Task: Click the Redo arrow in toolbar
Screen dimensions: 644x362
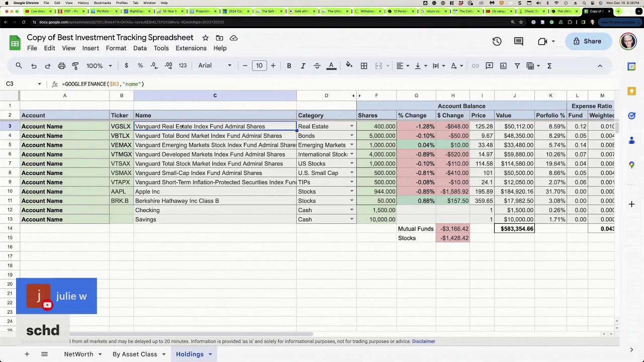Action: (48, 66)
